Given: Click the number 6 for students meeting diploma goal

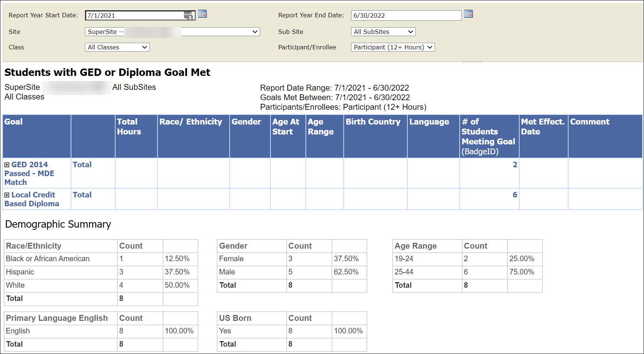Looking at the screenshot, I should tap(515, 194).
